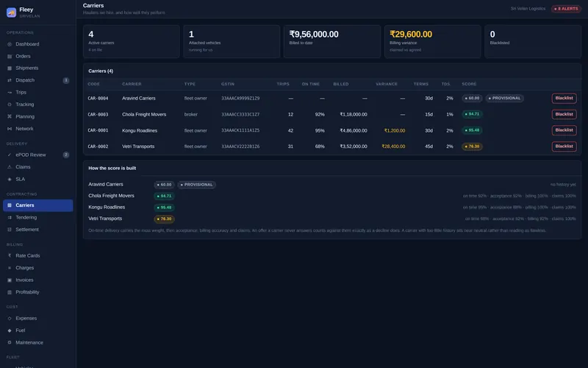Open Shipments from the sidebar
Viewport: 588px width, 368px height.
38,68
